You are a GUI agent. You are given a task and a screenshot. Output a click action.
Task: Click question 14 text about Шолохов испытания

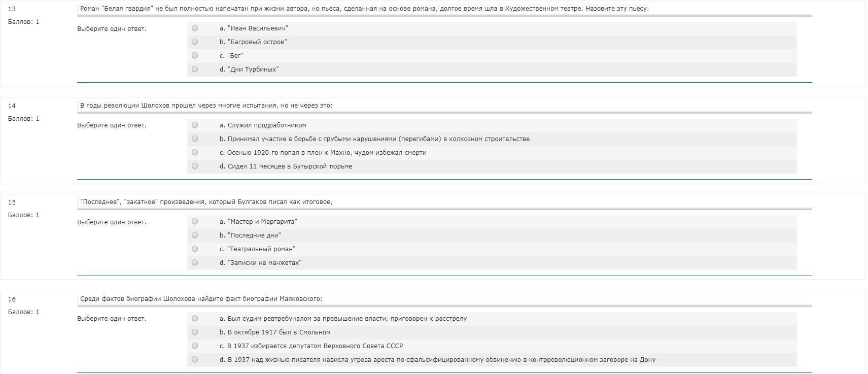(206, 106)
